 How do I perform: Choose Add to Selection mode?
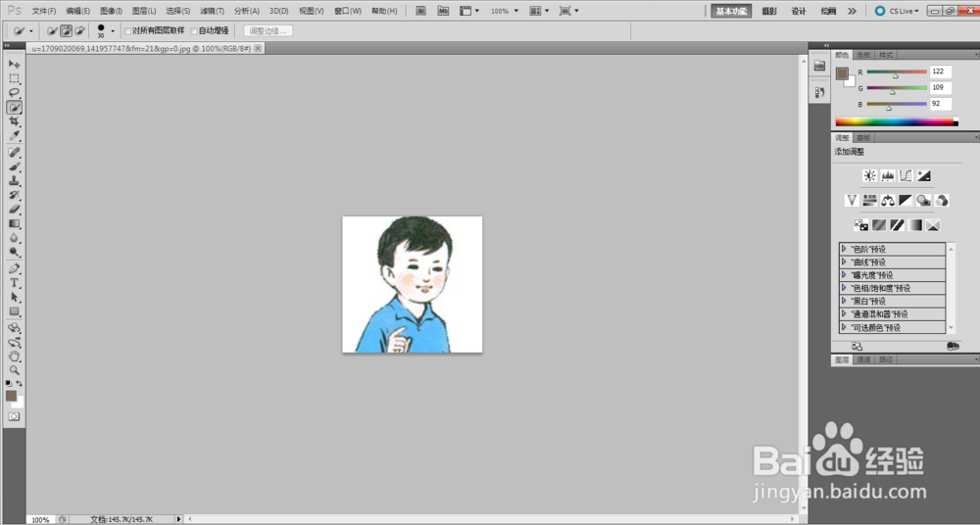tap(67, 30)
